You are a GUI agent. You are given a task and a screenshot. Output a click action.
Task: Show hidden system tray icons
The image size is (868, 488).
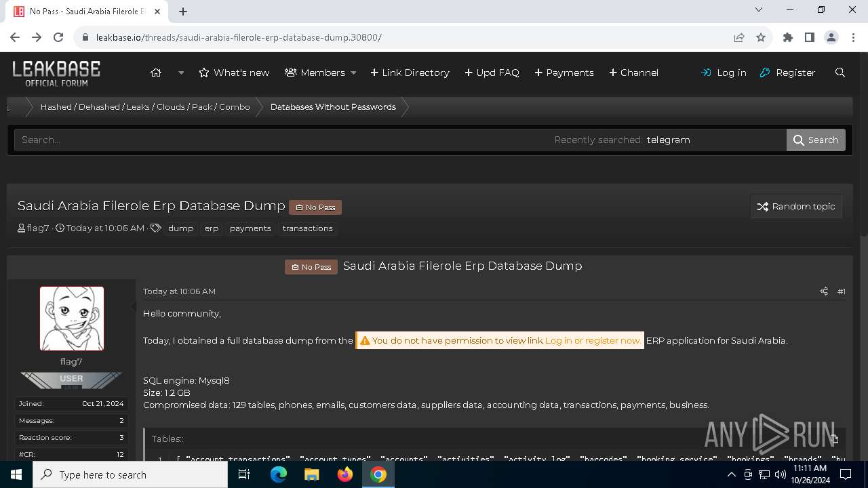point(732,474)
